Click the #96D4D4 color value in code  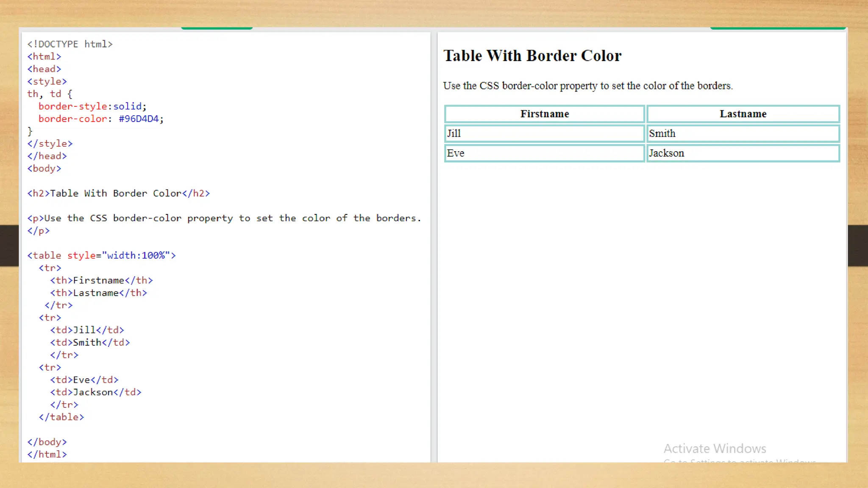click(139, 119)
